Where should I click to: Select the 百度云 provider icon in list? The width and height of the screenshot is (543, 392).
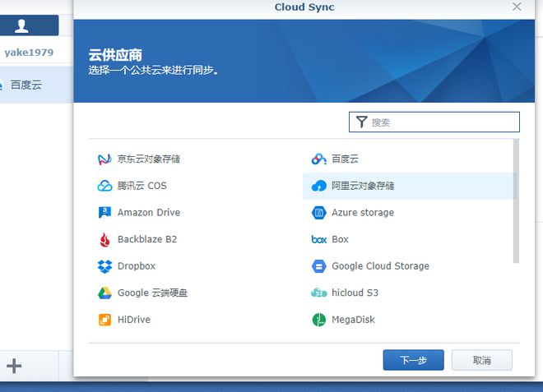pos(319,159)
